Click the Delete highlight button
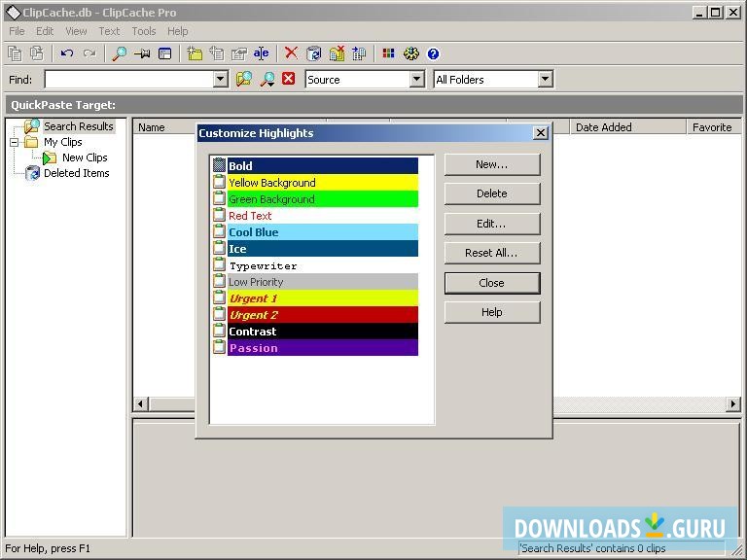The width and height of the screenshot is (747, 560). 492,193
